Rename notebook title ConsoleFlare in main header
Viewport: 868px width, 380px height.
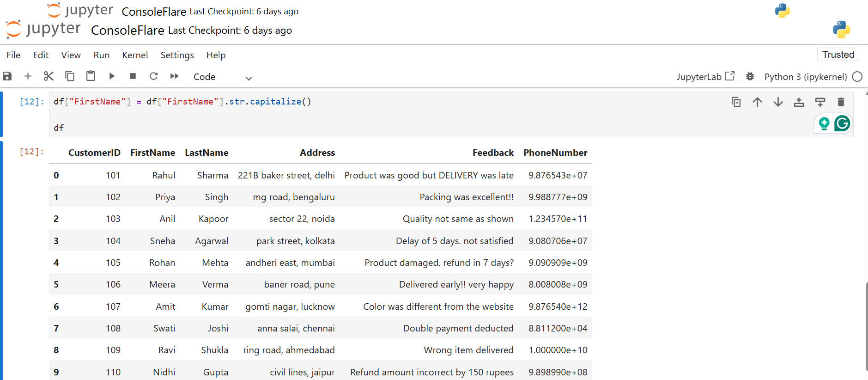(x=127, y=31)
